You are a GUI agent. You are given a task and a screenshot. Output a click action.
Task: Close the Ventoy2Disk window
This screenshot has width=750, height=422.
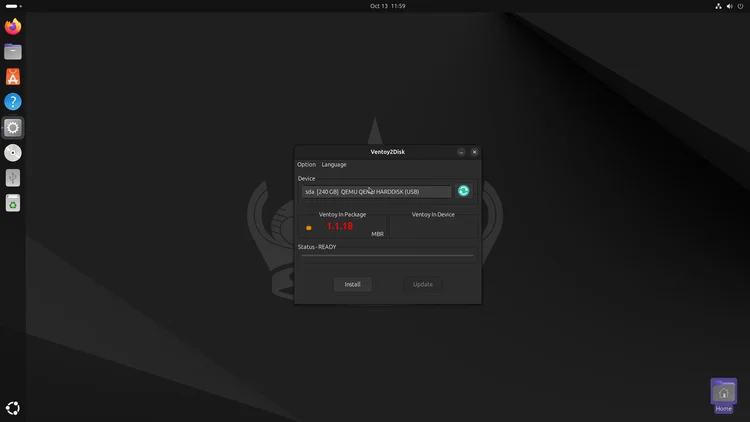[x=474, y=152]
